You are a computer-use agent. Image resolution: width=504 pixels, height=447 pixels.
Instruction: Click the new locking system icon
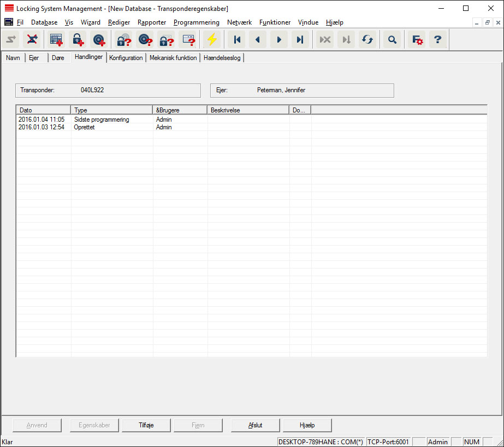(x=56, y=39)
